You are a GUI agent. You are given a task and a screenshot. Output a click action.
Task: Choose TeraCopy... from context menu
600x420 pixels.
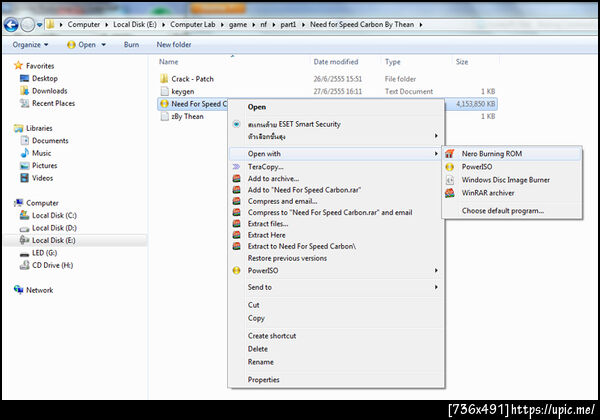tap(266, 167)
